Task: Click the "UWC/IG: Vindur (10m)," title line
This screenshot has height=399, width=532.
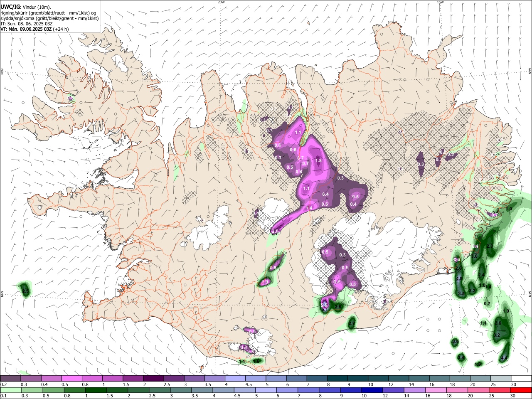Action: pos(26,7)
